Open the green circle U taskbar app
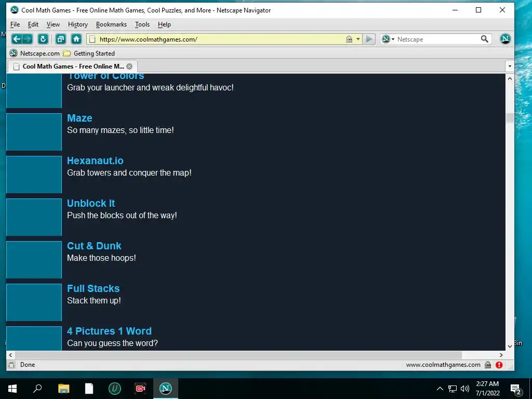Viewport: 532px width, 399px height. [x=115, y=389]
